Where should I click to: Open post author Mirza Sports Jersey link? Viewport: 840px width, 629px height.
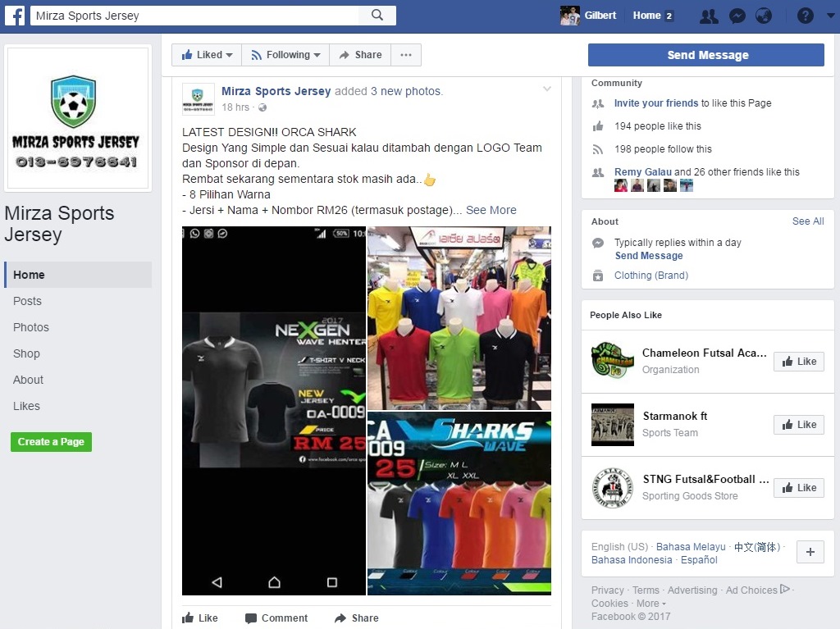[276, 91]
